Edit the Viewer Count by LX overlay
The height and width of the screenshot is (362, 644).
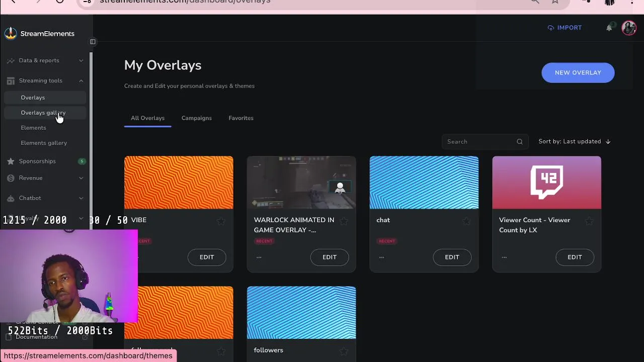point(575,257)
